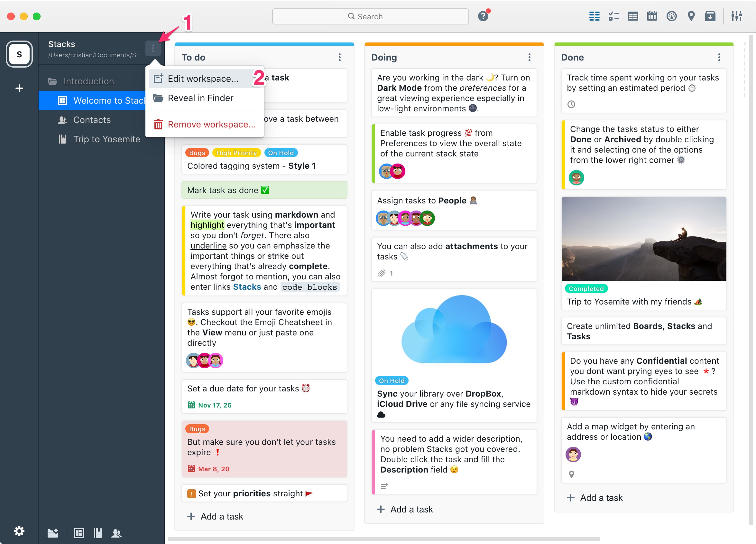Open the filter sliders panel

(736, 16)
